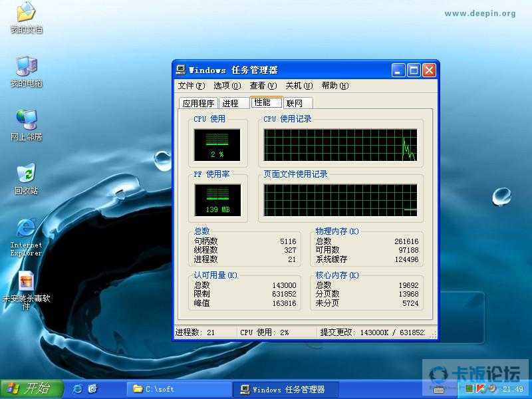Minimize the Task Manager window

click(x=398, y=70)
